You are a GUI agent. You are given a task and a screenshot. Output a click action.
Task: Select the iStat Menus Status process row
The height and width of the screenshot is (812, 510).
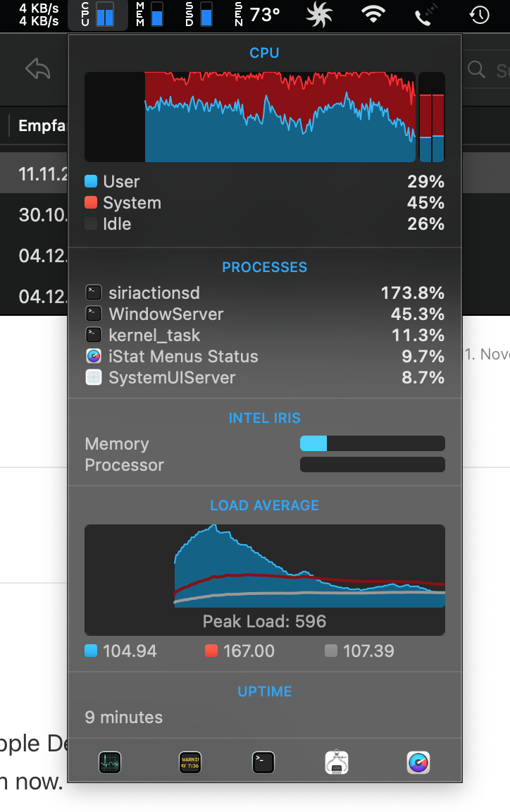pos(265,356)
